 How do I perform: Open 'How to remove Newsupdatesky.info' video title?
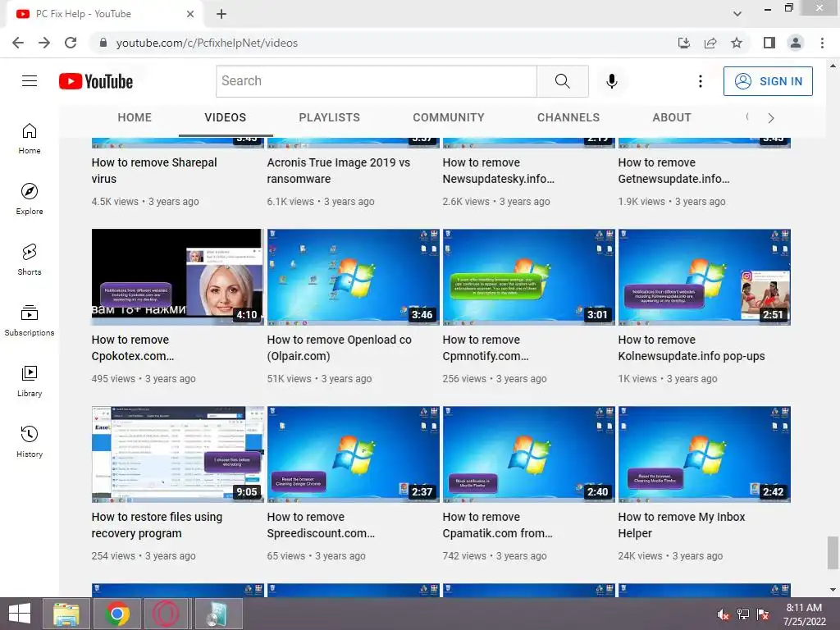click(498, 171)
